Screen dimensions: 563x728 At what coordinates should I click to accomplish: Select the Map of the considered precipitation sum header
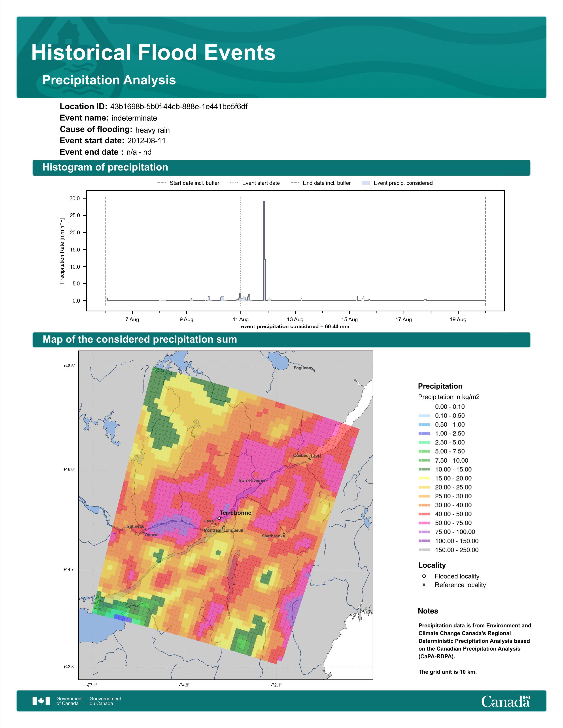pyautogui.click(x=281, y=340)
